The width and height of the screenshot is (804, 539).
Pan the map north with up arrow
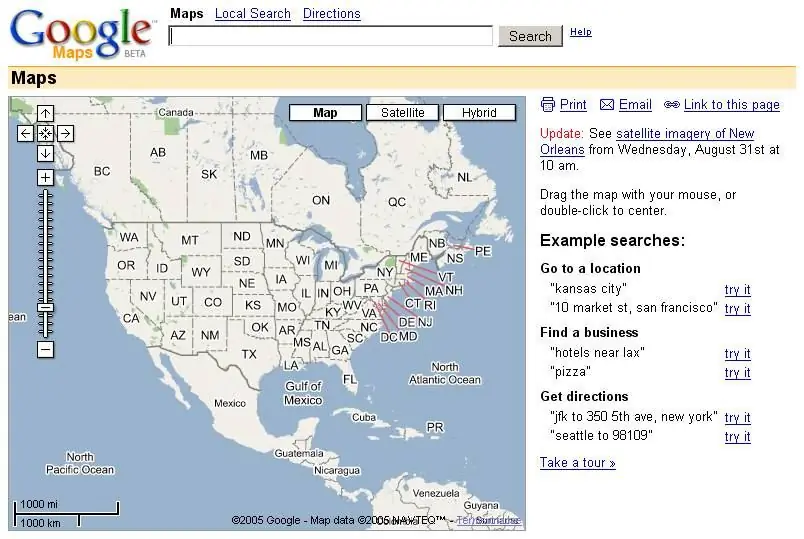tap(45, 113)
